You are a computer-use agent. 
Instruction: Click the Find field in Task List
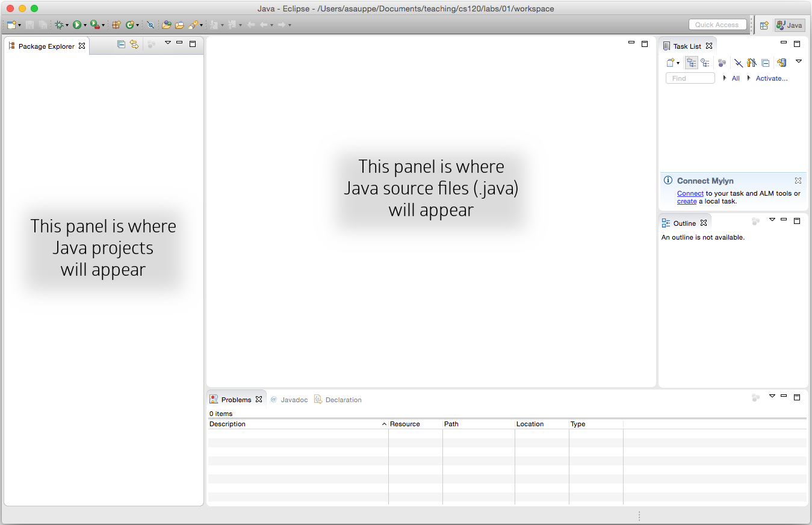tap(690, 78)
